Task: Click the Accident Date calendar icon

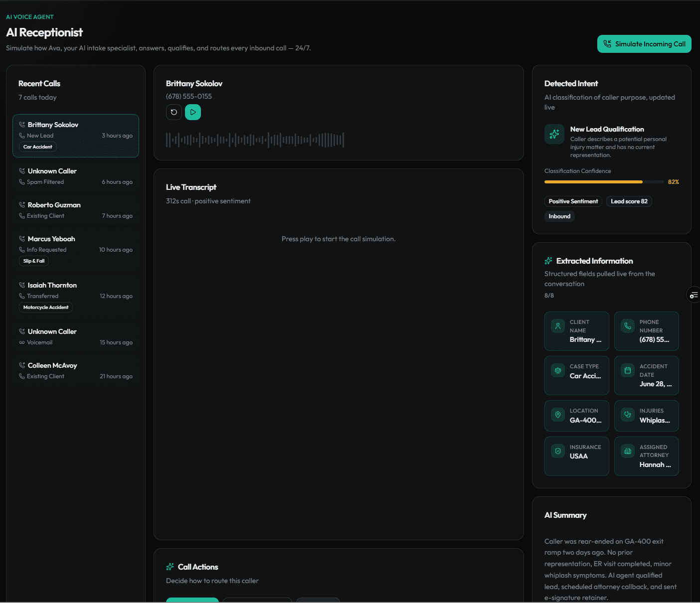Action: tap(628, 370)
